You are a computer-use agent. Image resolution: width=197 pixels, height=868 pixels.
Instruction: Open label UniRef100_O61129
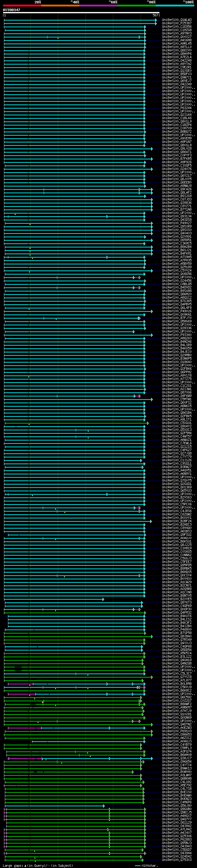click(x=176, y=822)
